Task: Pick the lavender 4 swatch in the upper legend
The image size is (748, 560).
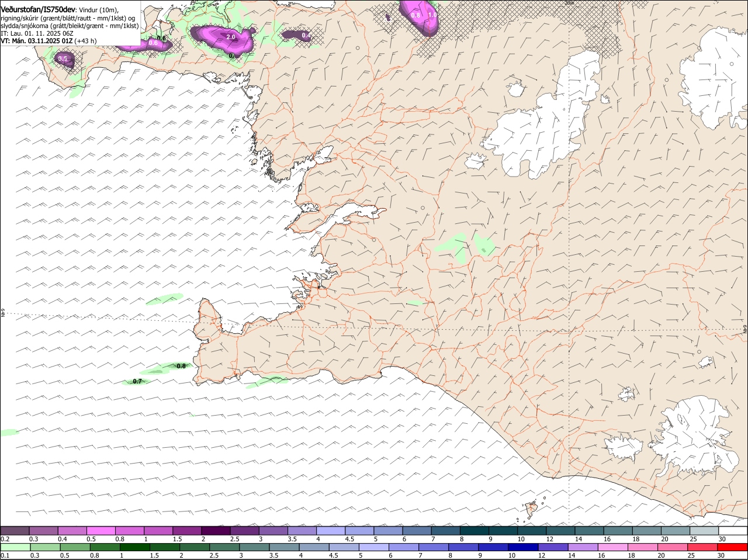Action: point(331,531)
